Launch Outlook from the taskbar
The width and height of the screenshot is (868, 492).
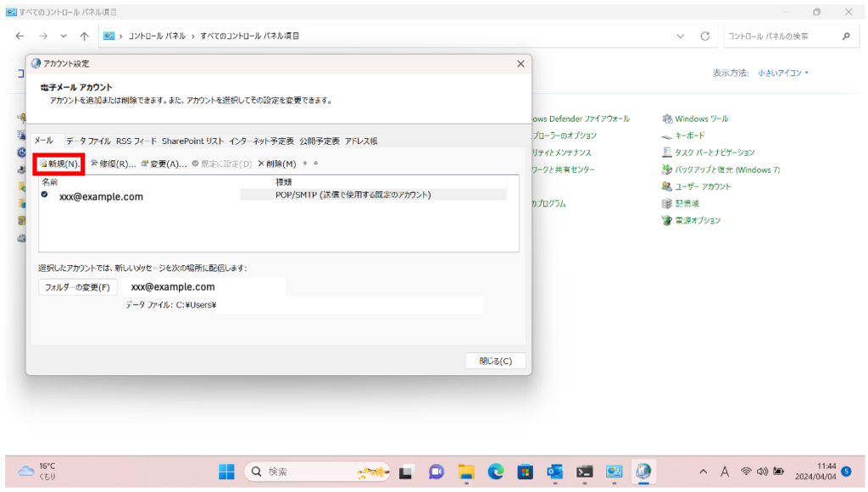(555, 472)
